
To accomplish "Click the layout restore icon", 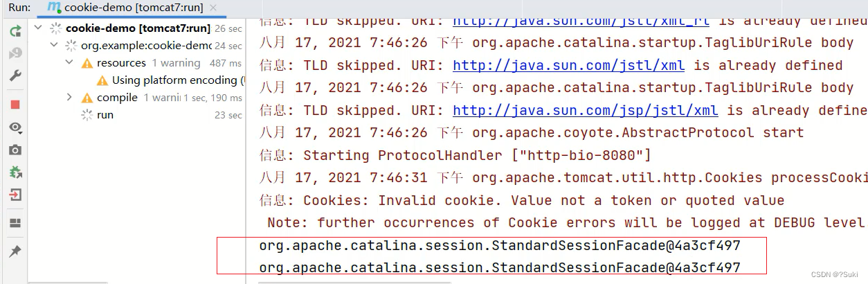I will tap(15, 223).
